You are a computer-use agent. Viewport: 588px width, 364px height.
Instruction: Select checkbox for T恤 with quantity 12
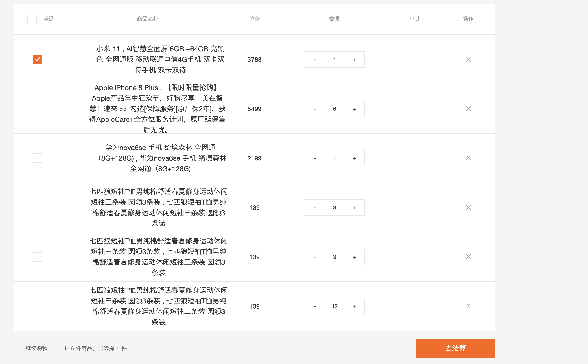[x=37, y=306]
